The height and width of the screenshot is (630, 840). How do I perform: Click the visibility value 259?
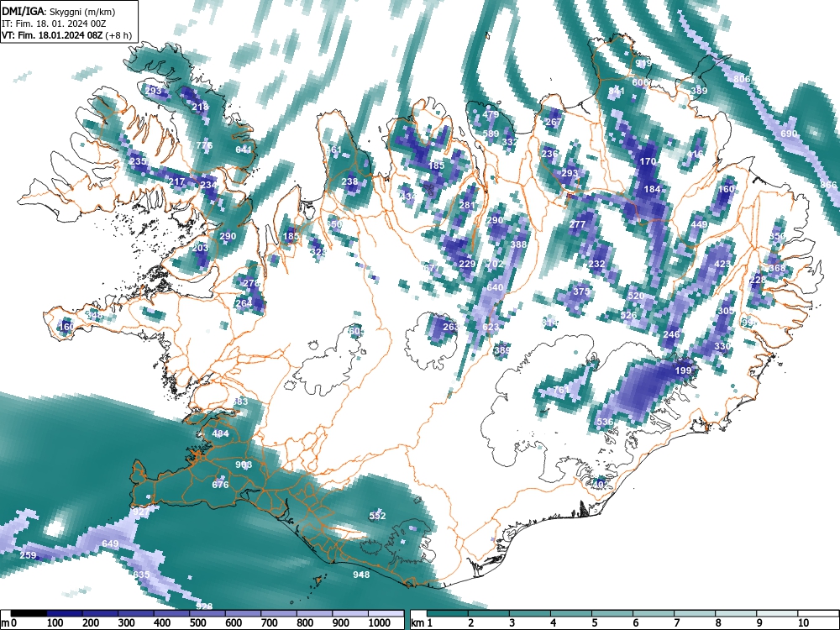(x=28, y=555)
